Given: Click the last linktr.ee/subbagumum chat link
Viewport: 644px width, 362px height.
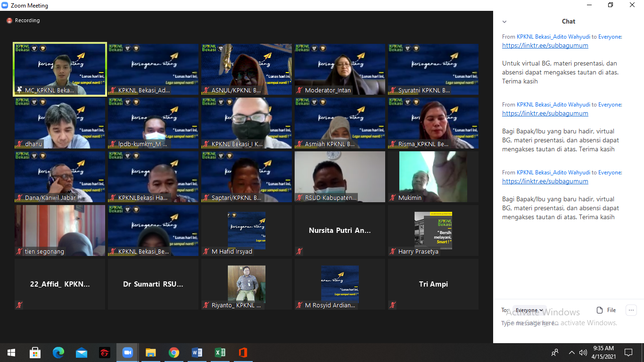Looking at the screenshot, I should pyautogui.click(x=545, y=181).
